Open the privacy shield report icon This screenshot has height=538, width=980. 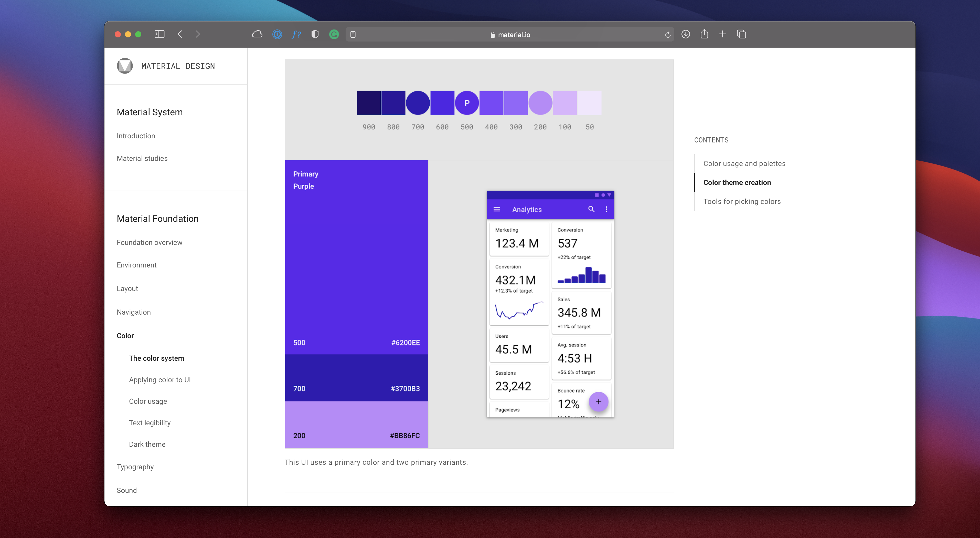coord(315,34)
